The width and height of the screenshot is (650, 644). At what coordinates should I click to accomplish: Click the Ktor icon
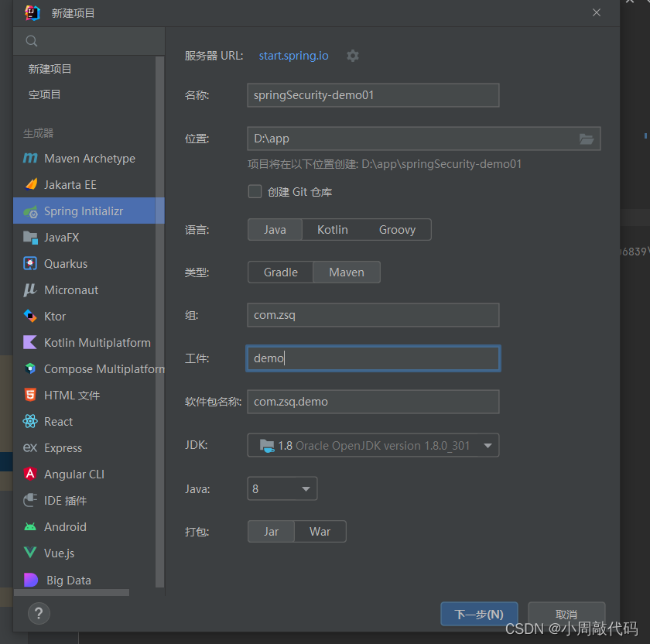click(x=30, y=316)
